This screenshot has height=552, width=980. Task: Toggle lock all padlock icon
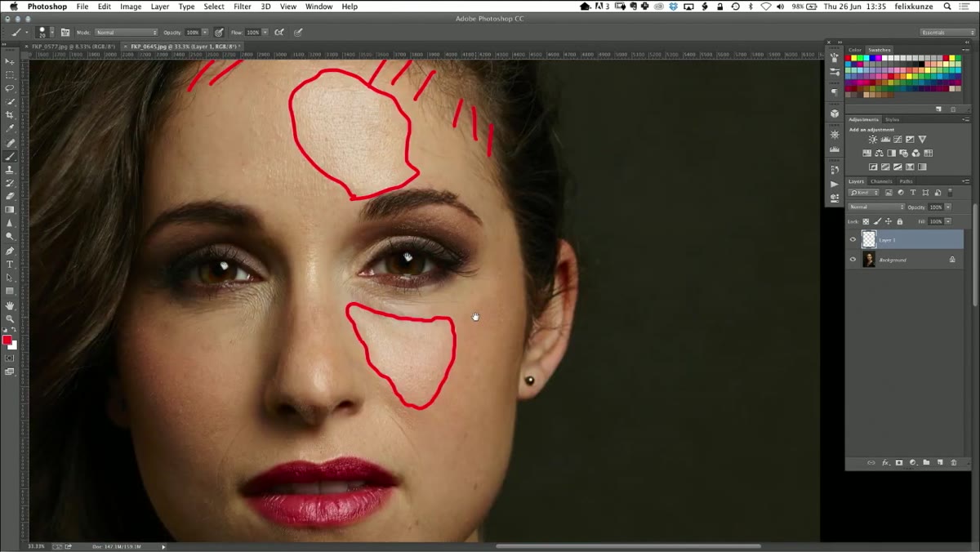tap(900, 221)
